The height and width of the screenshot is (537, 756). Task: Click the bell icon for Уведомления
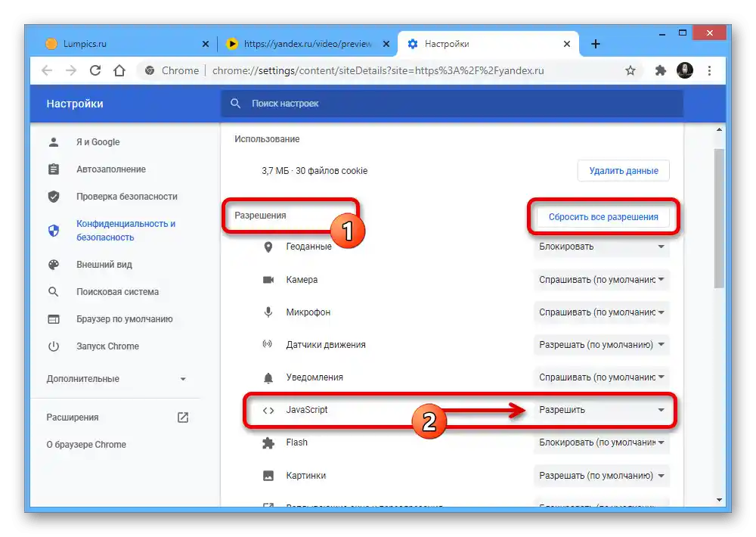[x=268, y=377]
